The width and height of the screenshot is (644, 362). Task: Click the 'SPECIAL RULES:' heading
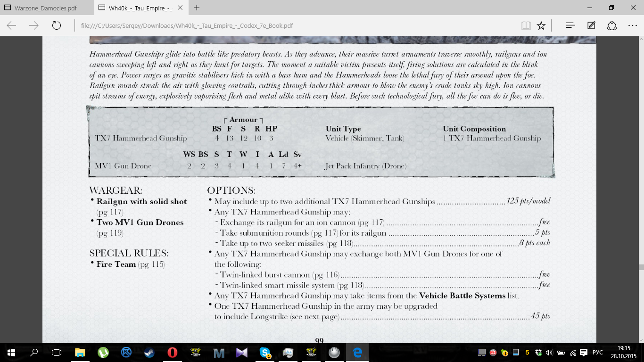[129, 253]
